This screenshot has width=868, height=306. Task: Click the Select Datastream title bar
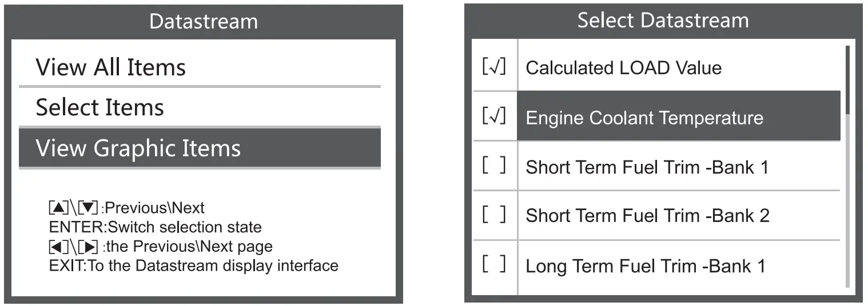(663, 21)
